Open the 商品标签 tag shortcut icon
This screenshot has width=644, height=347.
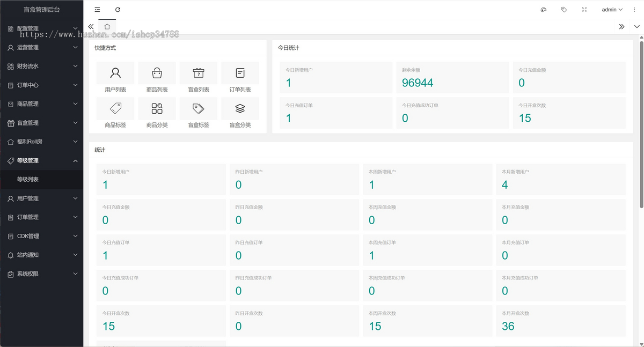pyautogui.click(x=115, y=108)
